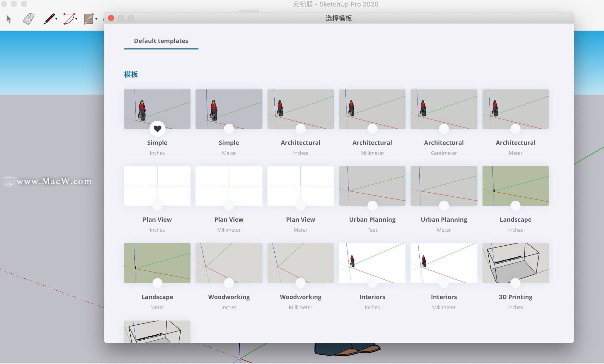604x364 pixels.
Task: Select the arrow Select tool in toolbar
Action: coord(9,19)
